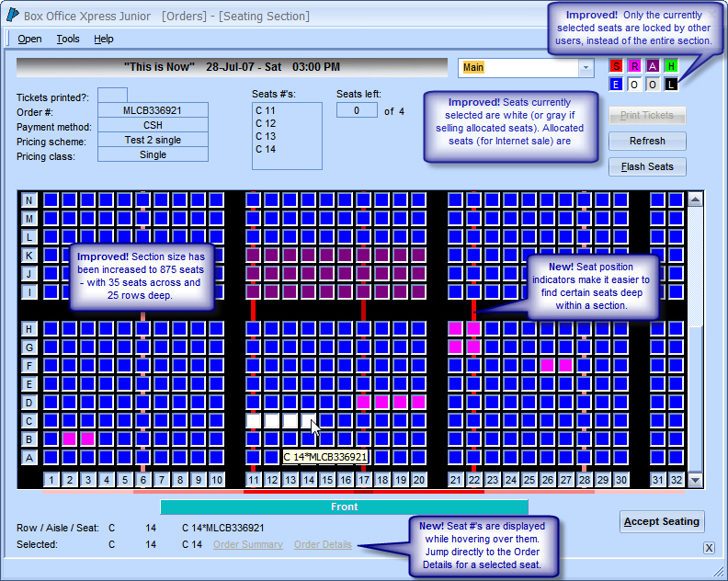Click row label N
Viewport: 728px width, 581px height.
coord(29,200)
